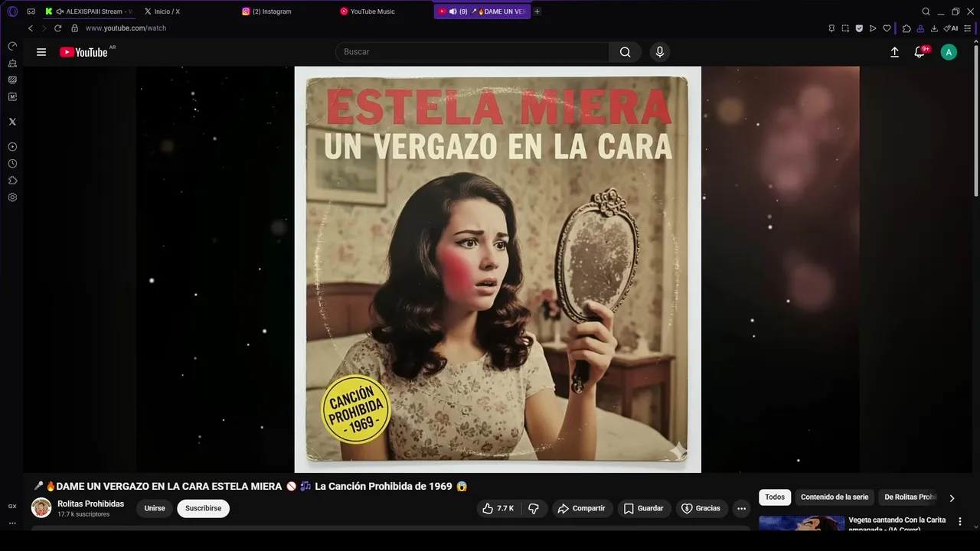The image size is (980, 551).
Task: Select the Contenido de la serie chip
Action: pyautogui.click(x=835, y=497)
